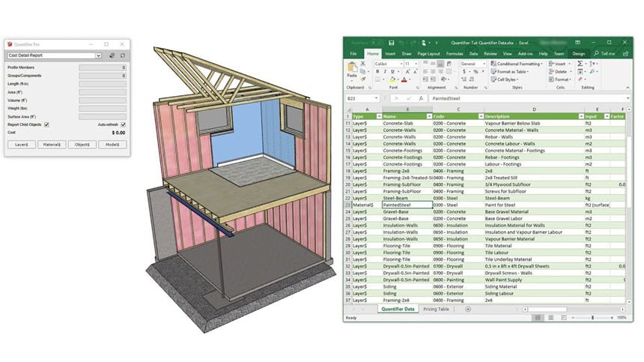The width and height of the screenshot is (644, 362).
Task: Uncheck the Report Child Objects checkbox
Action: click(x=46, y=124)
